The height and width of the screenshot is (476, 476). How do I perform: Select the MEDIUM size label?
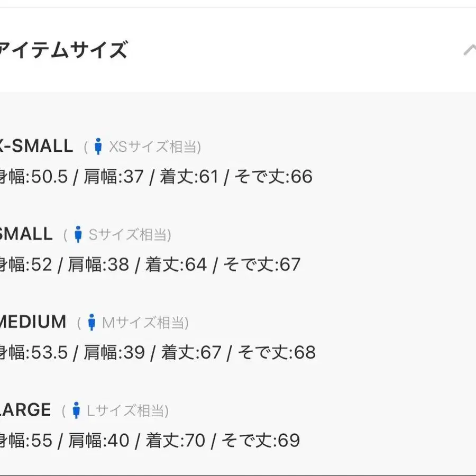(33, 322)
